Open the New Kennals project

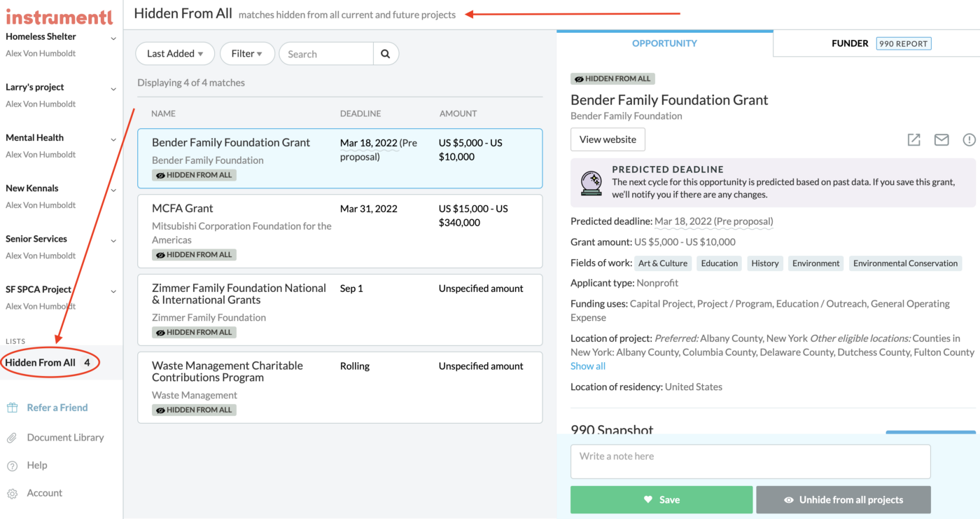[x=32, y=188]
